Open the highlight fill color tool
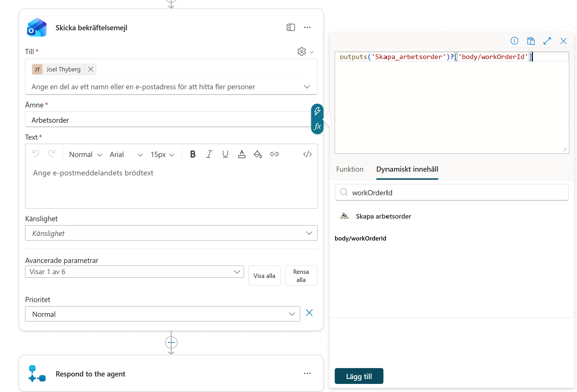Screen dimensions: 577x392 tap(258, 154)
